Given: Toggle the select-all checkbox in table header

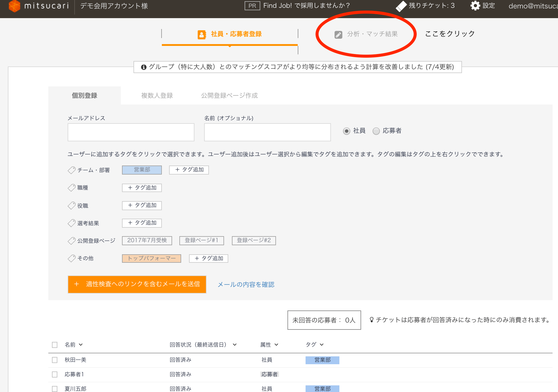Looking at the screenshot, I should tap(55, 345).
